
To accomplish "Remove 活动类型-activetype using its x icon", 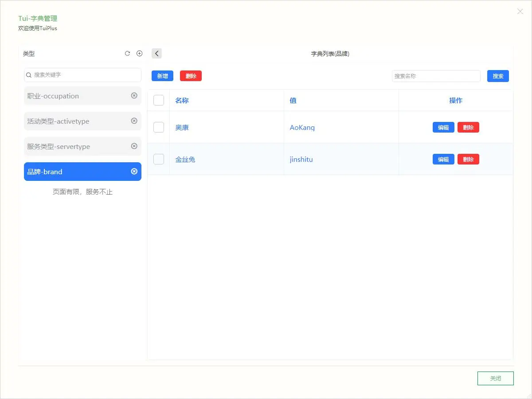I will 134,121.
